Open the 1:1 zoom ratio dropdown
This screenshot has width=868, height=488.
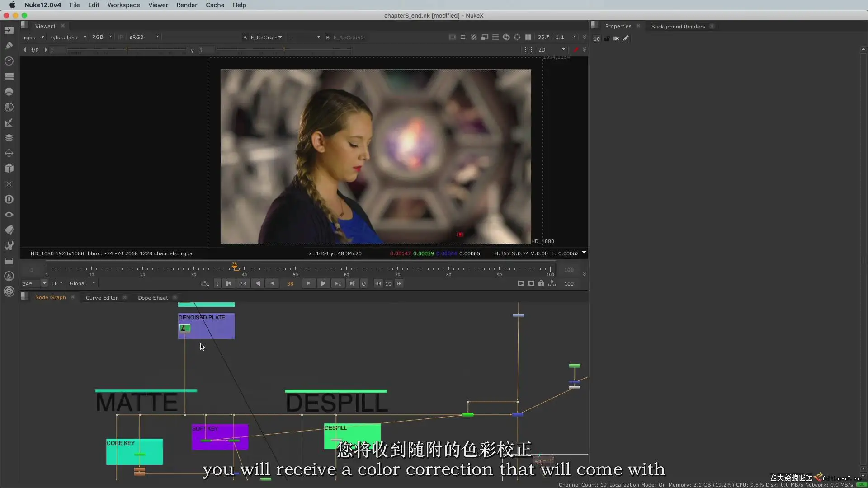click(566, 37)
